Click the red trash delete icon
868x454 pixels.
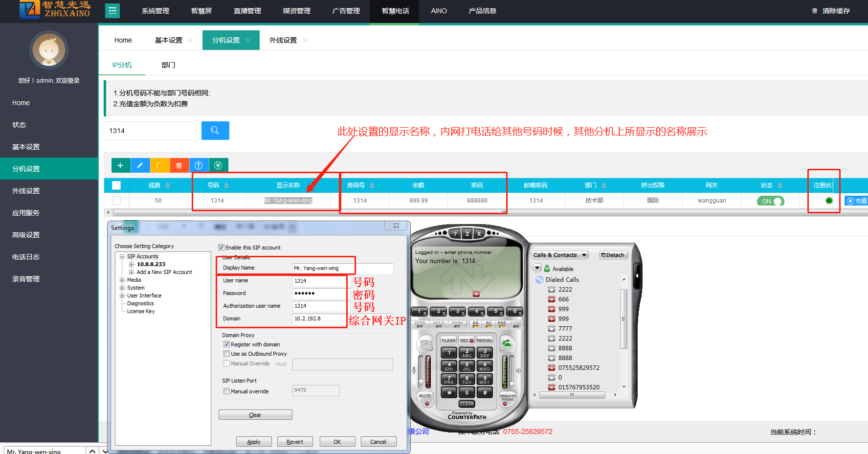coord(179,165)
